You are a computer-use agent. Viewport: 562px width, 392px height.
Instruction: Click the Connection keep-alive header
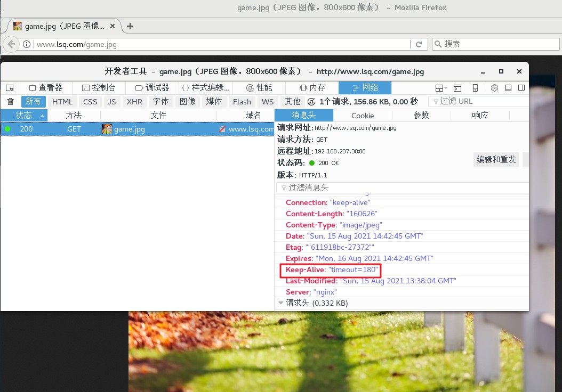pos(328,202)
